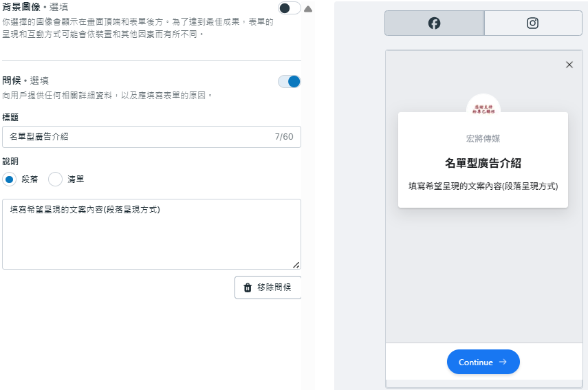Switch preview to the Facebook icon tab
The width and height of the screenshot is (588, 390).
point(434,23)
